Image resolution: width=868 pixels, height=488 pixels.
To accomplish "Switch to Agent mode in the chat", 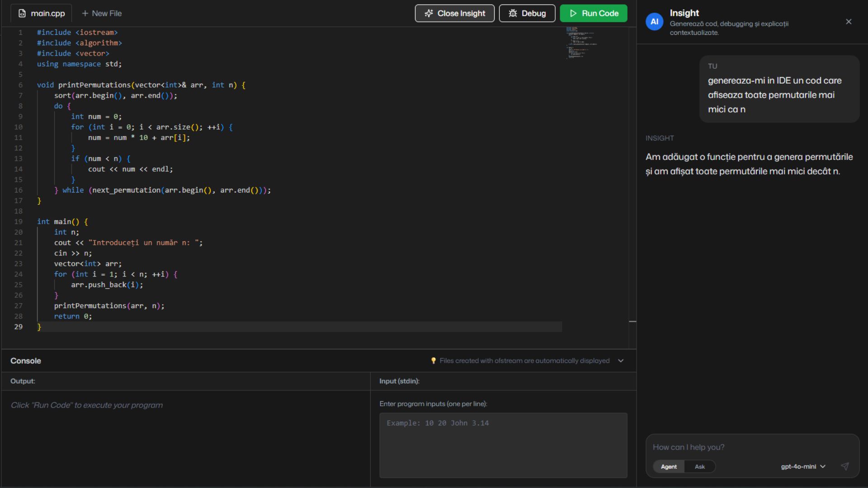I will coord(669,466).
